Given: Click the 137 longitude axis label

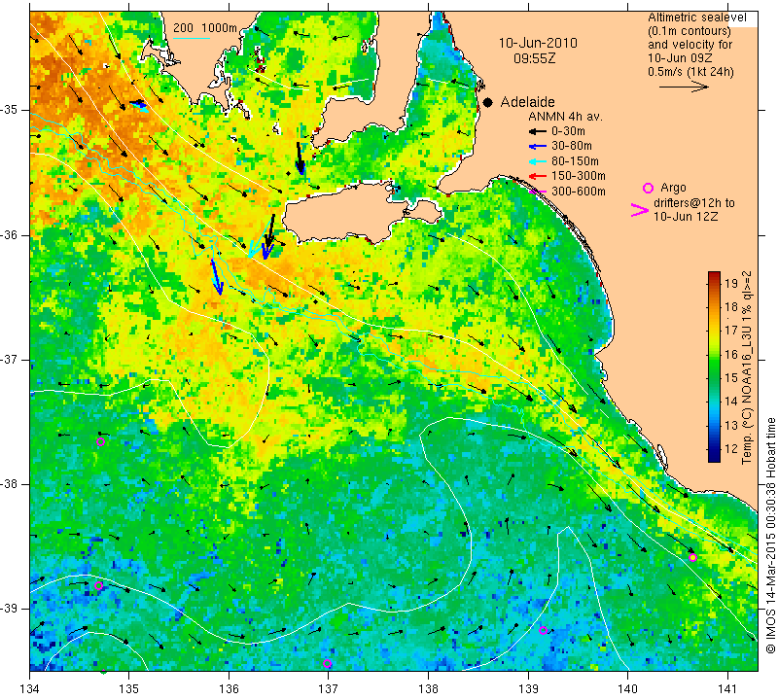Looking at the screenshot, I should coord(329,689).
